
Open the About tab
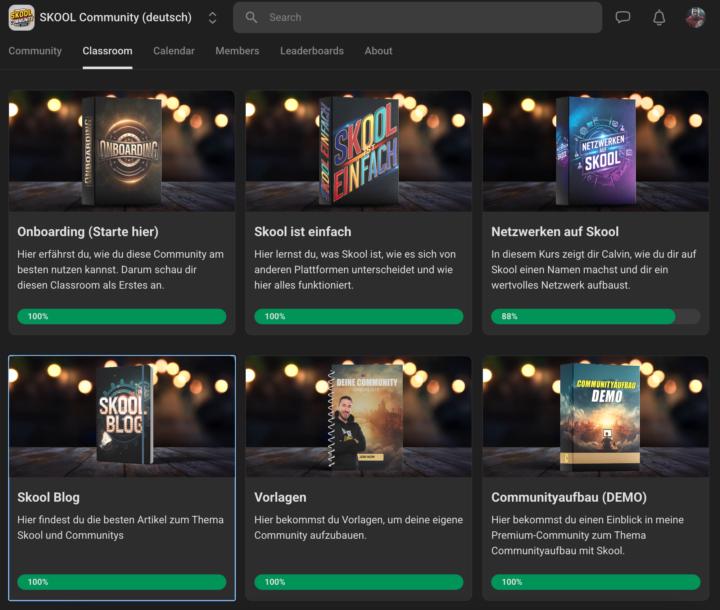378,51
